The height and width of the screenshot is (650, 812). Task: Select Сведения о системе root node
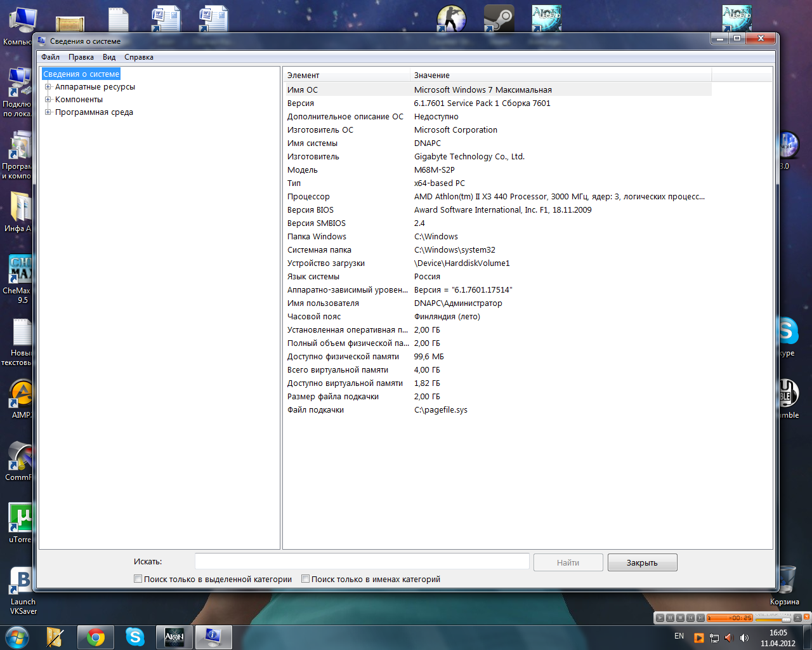tap(81, 74)
